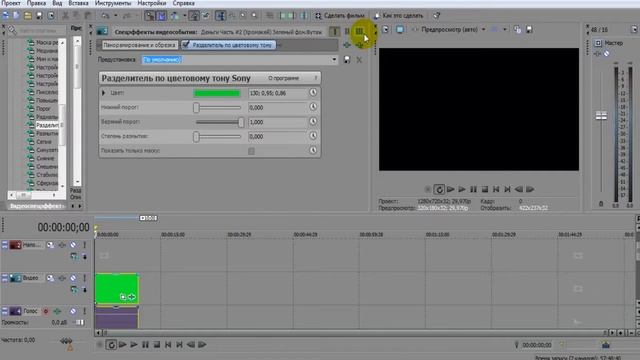Image resolution: width=640 pixels, height=360 pixels.
Task: Click the Сделать фильм button
Action: 340,16
